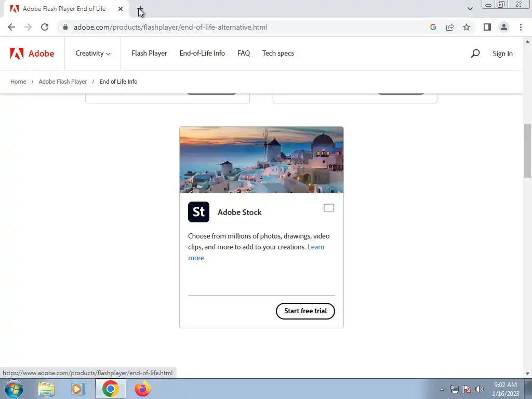Click the page vertical scrollbar thumb
The width and height of the screenshot is (532, 399).
pyautogui.click(x=527, y=150)
